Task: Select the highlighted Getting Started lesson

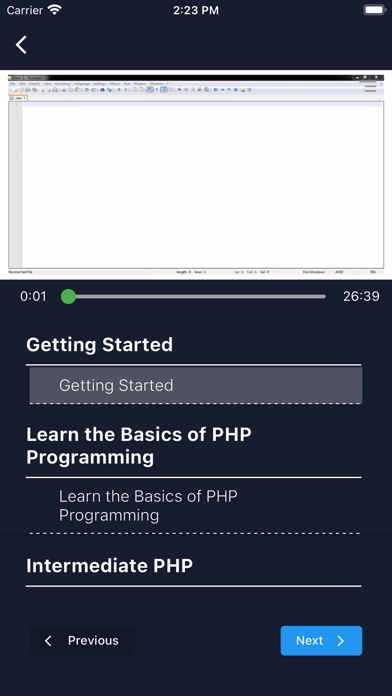Action: click(x=196, y=385)
